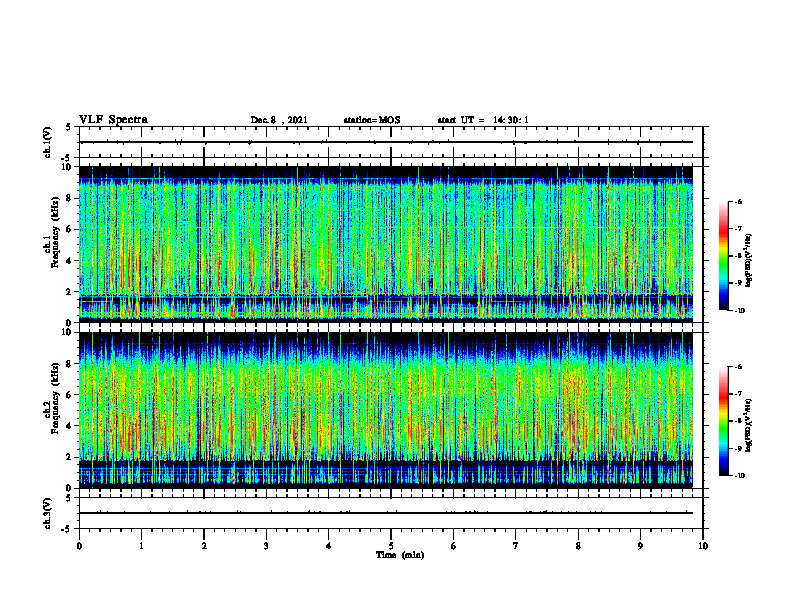Image resolution: width=792 pixels, height=612 pixels.
Task: Click the ch.1 spectrogram color scale bar
Action: coord(723,256)
